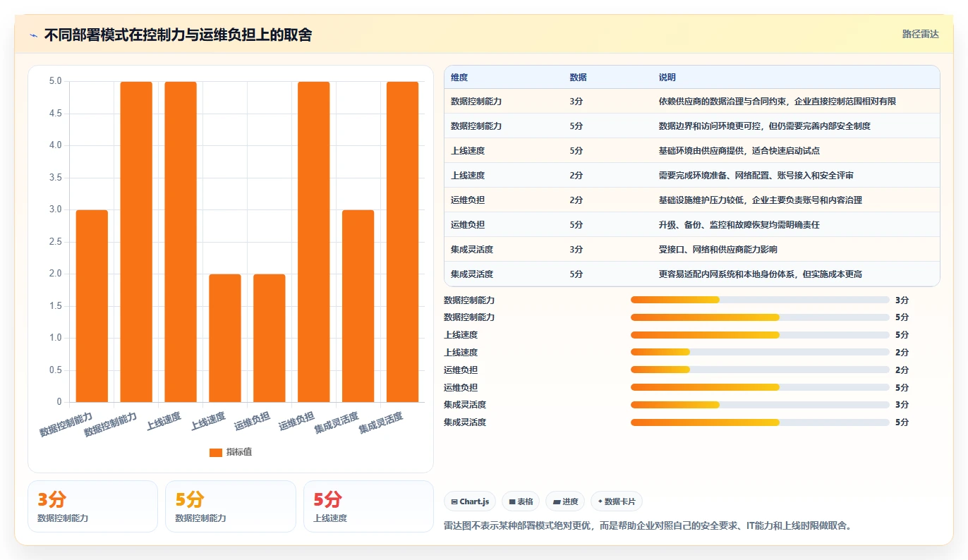Image resolution: width=968 pixels, height=560 pixels.
Task: Open the 5分 数据控制能力 data card
Action: [x=230, y=506]
